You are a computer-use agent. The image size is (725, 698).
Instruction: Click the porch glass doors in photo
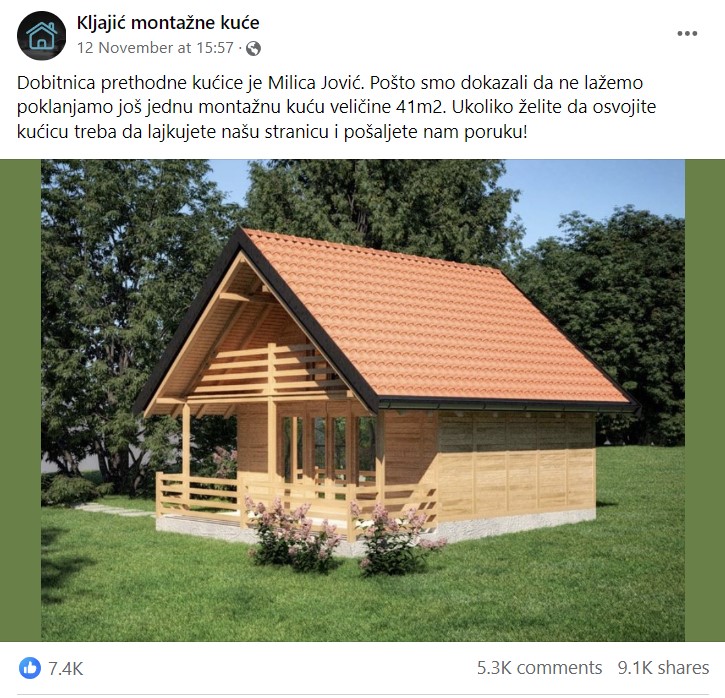328,448
